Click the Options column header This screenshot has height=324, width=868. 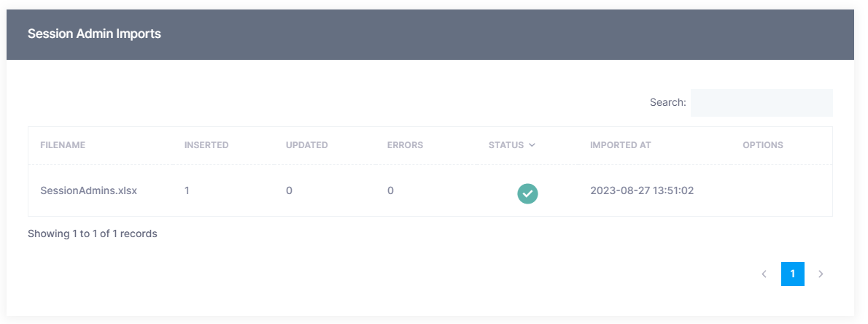(762, 145)
